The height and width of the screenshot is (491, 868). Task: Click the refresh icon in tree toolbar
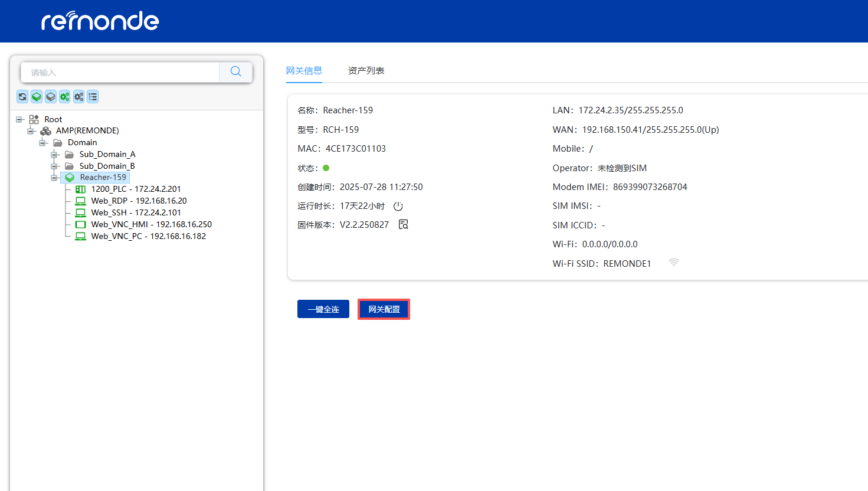[22, 97]
